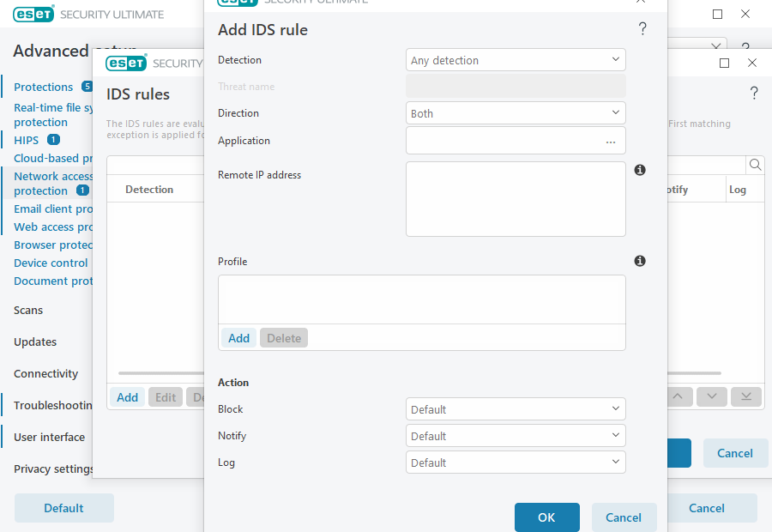Select Web access protection in sidebar
The image size is (772, 532).
click(x=52, y=227)
